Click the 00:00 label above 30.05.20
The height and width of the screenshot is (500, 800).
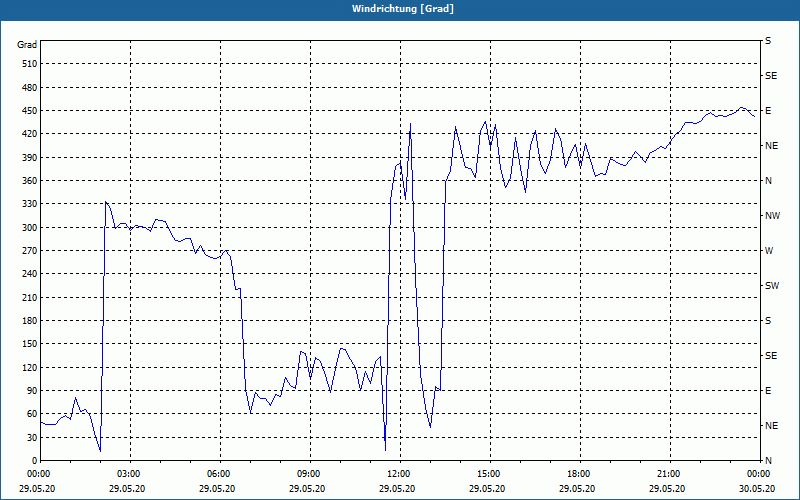tap(759, 474)
